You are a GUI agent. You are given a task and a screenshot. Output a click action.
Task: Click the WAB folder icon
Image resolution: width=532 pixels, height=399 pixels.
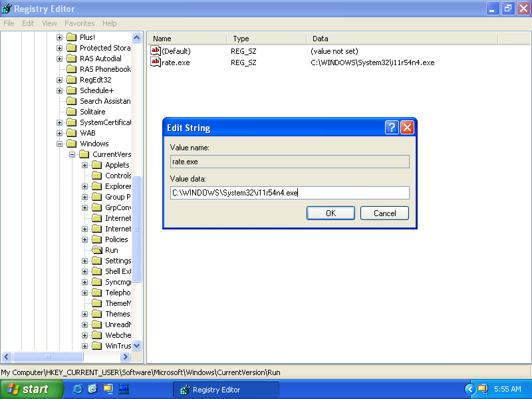pos(72,133)
